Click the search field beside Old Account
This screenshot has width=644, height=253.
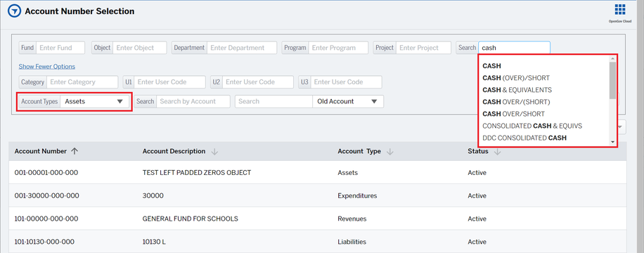[x=274, y=101]
